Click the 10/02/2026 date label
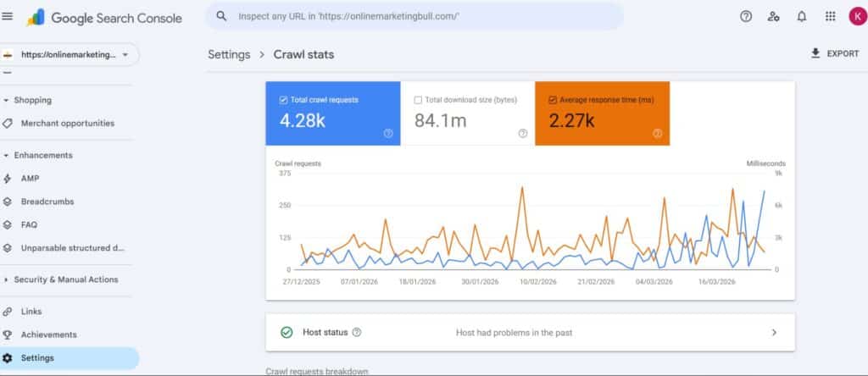Image resolution: width=868 pixels, height=376 pixels. (x=538, y=281)
